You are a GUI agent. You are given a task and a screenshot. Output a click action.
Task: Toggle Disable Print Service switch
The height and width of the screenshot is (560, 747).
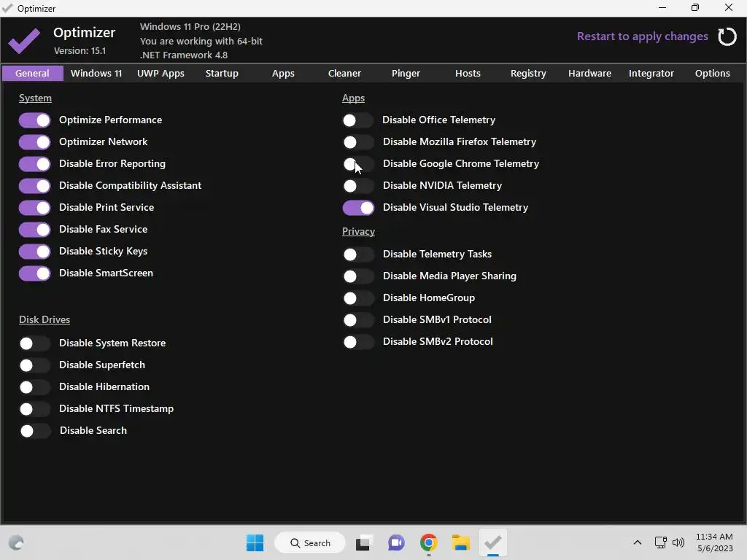[x=35, y=208]
